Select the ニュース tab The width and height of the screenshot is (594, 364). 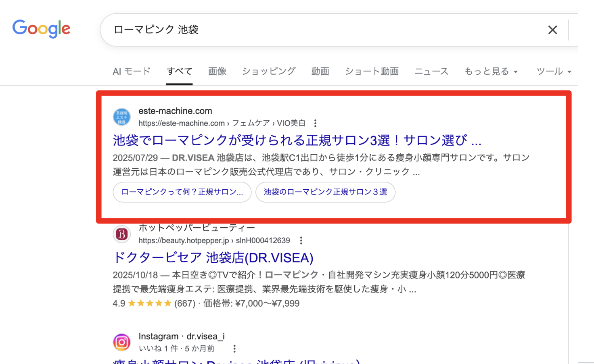(x=431, y=71)
